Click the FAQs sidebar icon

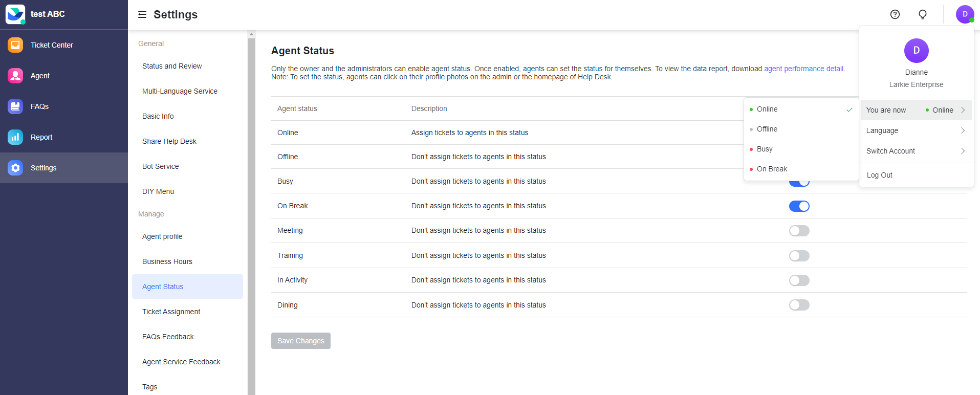tap(15, 106)
